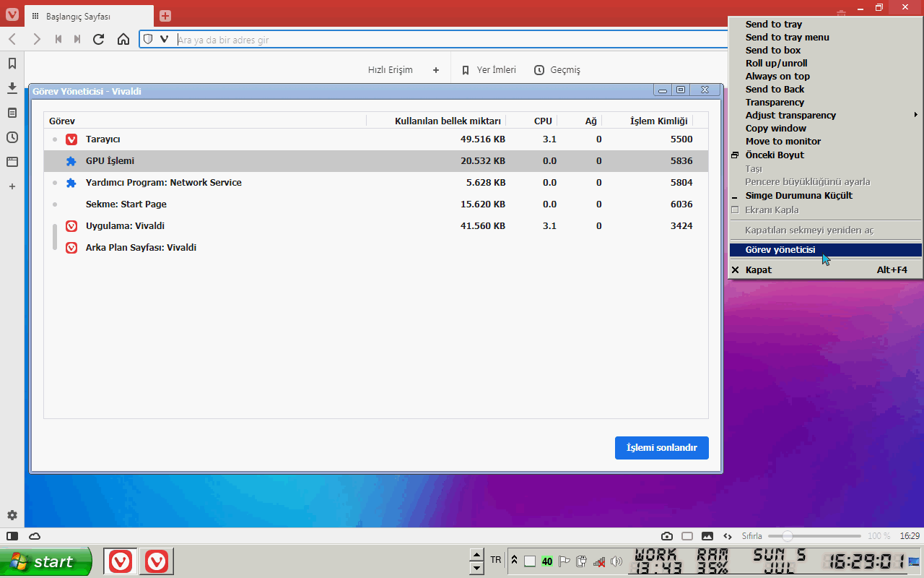Select Always on top in the menu
Screen dimensions: 924x578
pyautogui.click(x=825, y=77)
